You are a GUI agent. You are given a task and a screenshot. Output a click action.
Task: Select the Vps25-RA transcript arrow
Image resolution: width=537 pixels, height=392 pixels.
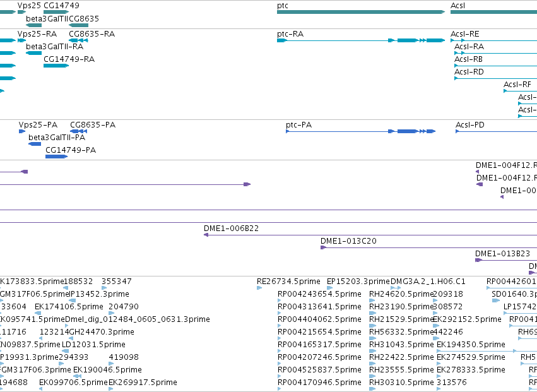pos(22,40)
